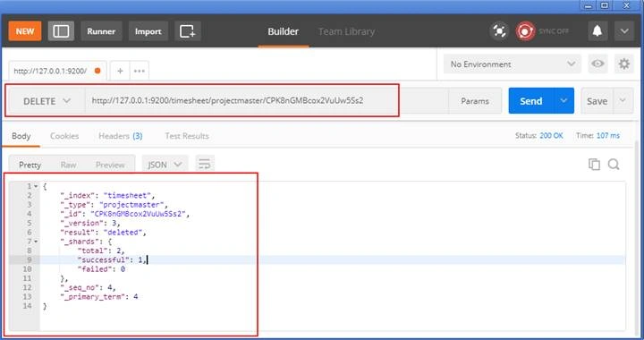Click the "_version": 3 line
644x340 pixels.
pyautogui.click(x=90, y=223)
